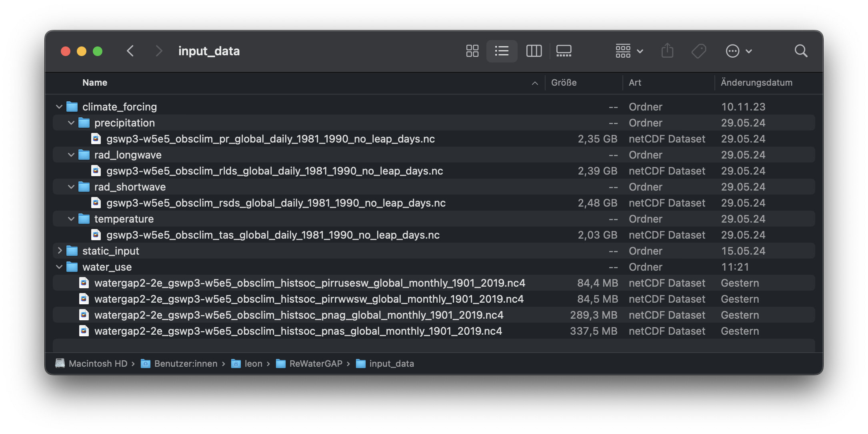Collapse the precipitation folder arrow

tap(71, 123)
